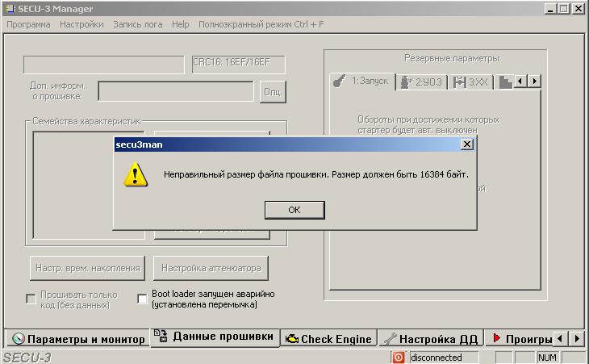Open the Help menu

180,24
